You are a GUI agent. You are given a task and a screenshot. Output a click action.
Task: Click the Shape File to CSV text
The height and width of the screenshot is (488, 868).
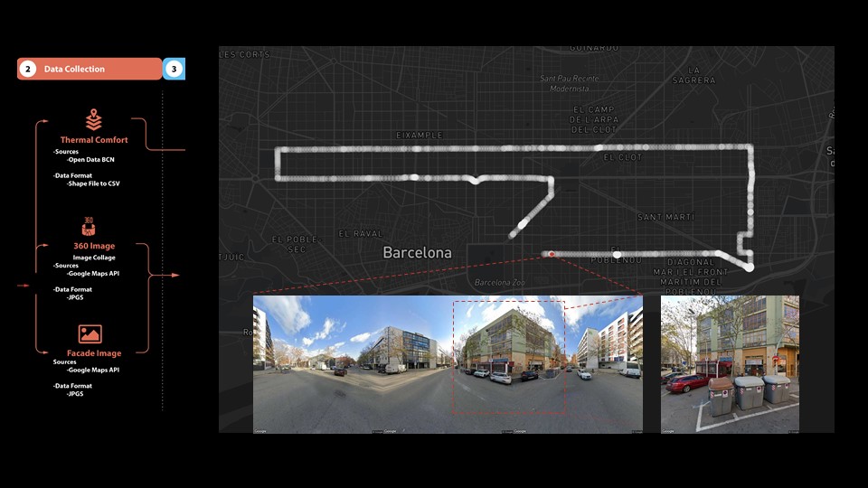click(93, 183)
